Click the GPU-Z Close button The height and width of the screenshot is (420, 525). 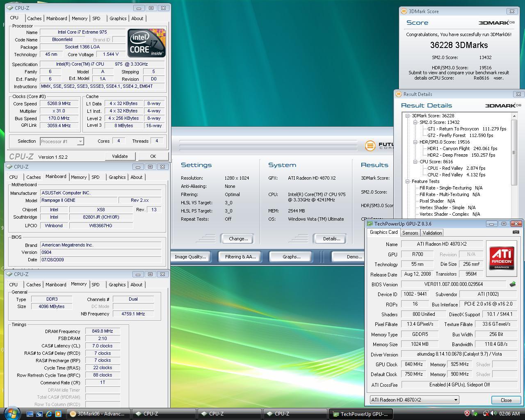506,400
